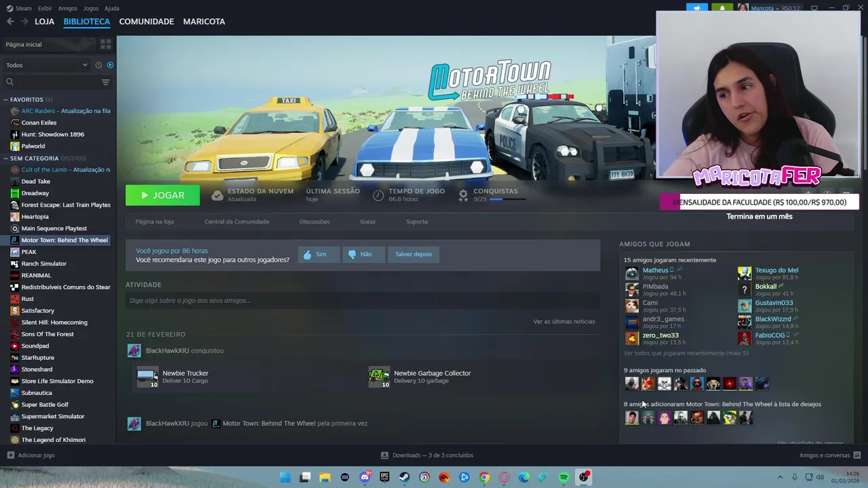This screenshot has width=868, height=488.
Task: Open Google Chrome from the taskbar
Action: (x=484, y=477)
